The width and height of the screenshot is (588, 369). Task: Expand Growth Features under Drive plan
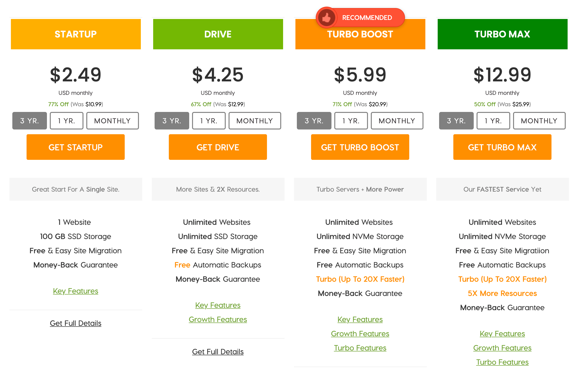point(218,319)
